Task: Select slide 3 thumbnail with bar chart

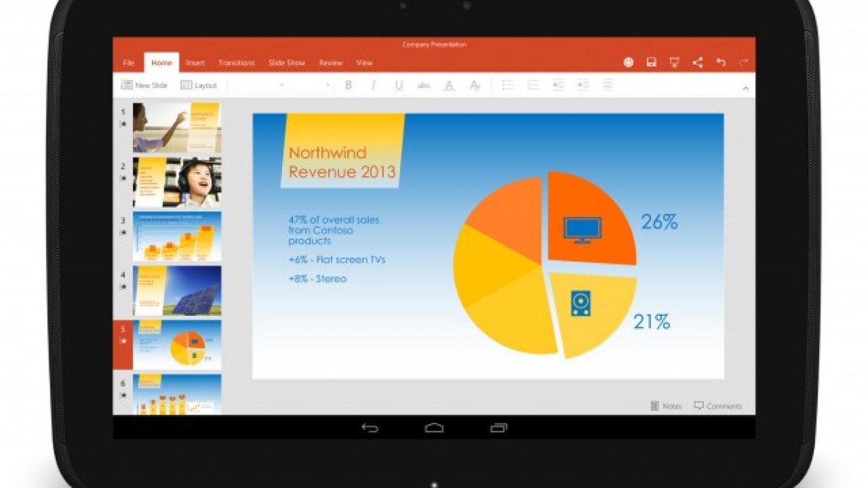Action: (176, 236)
